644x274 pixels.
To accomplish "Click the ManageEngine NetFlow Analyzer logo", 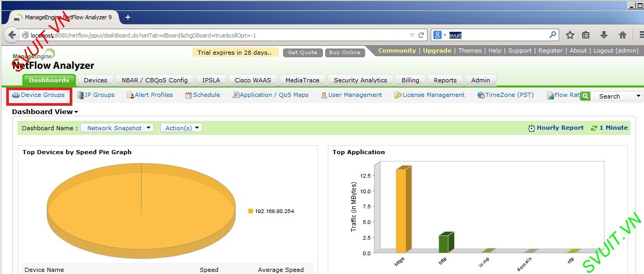I will point(53,60).
